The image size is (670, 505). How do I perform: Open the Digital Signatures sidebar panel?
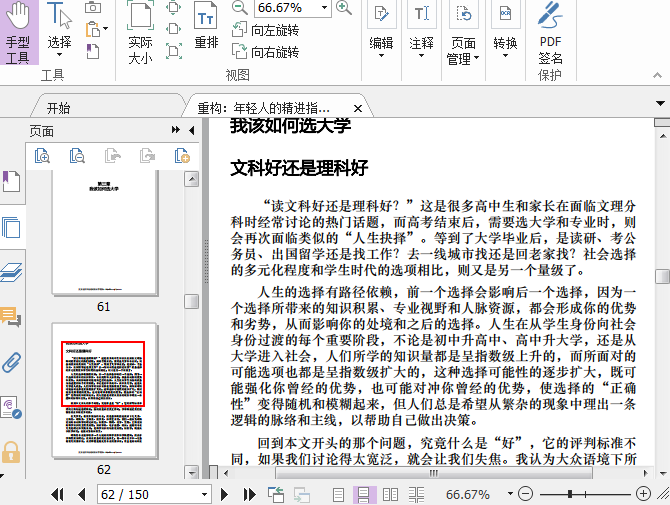(x=11, y=408)
